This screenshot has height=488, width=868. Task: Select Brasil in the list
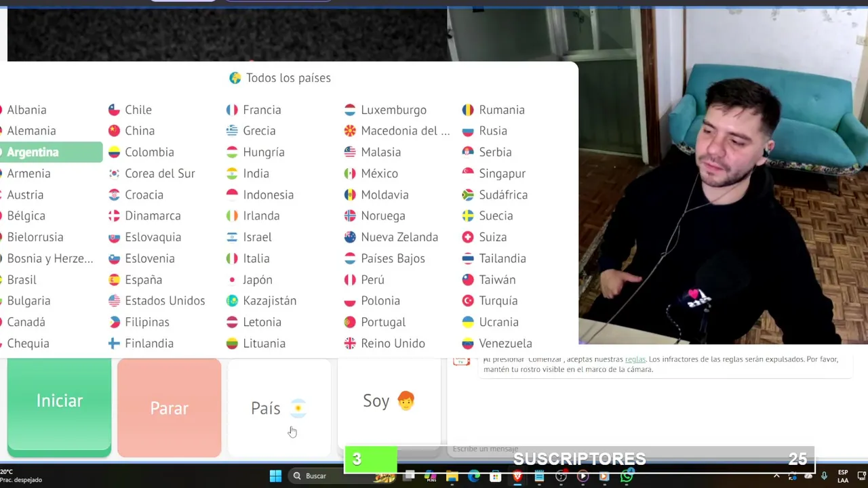(x=22, y=279)
